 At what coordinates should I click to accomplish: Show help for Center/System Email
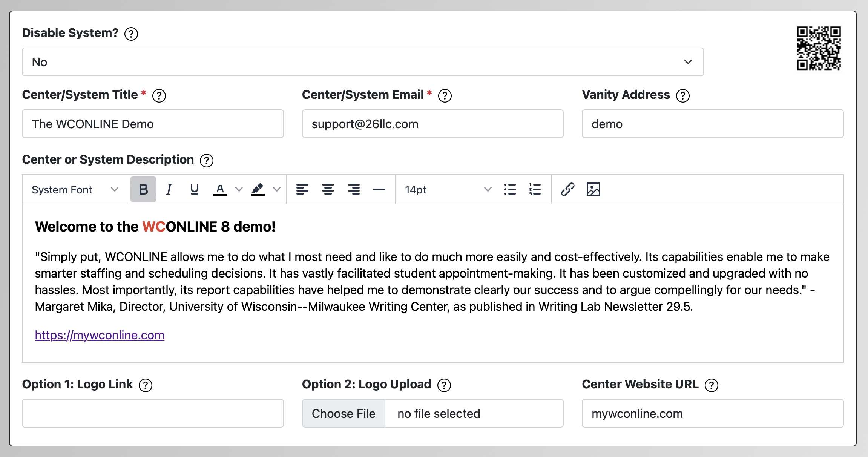tap(445, 96)
